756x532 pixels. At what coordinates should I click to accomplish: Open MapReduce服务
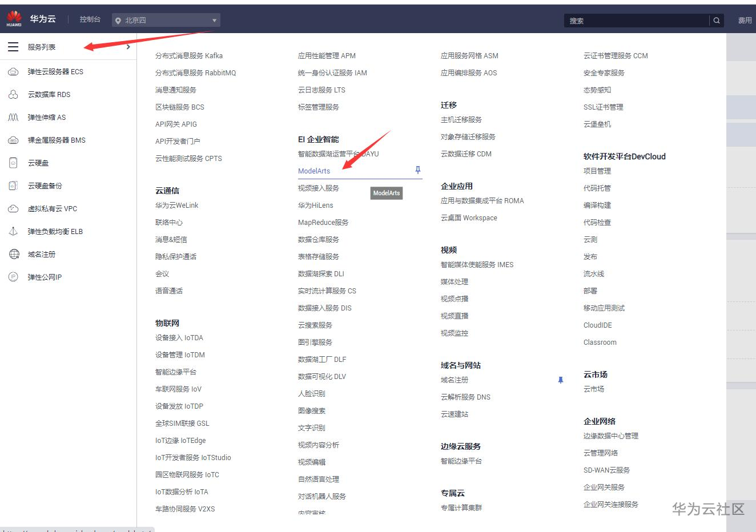pos(323,222)
